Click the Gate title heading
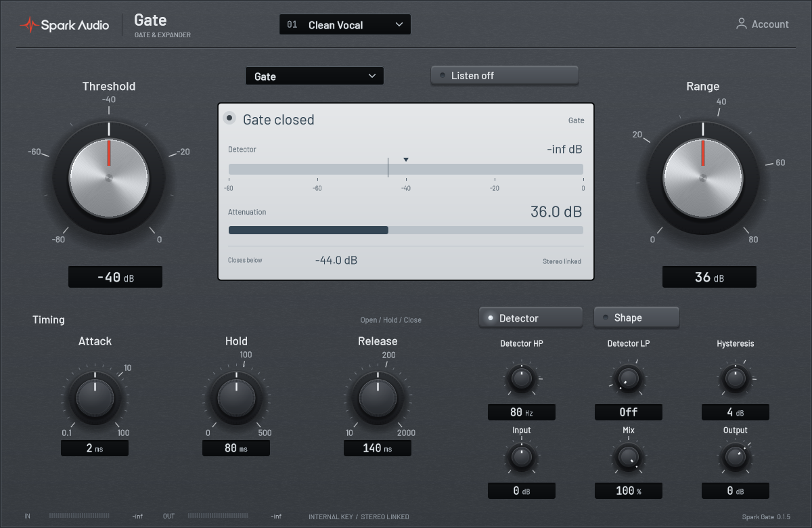The width and height of the screenshot is (812, 528). [150, 20]
